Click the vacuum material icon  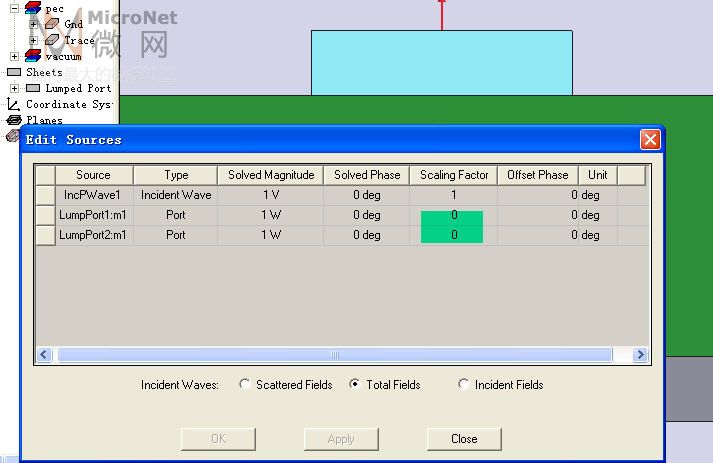[33, 55]
